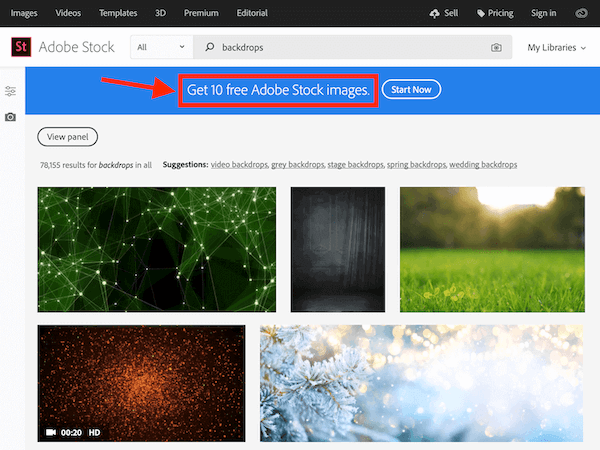Open the My Libraries dropdown
Viewport: 600px width, 450px height.
click(x=554, y=47)
